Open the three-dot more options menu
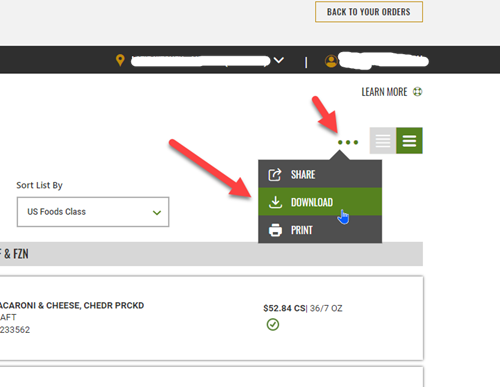This screenshot has height=387, width=500. [x=348, y=142]
